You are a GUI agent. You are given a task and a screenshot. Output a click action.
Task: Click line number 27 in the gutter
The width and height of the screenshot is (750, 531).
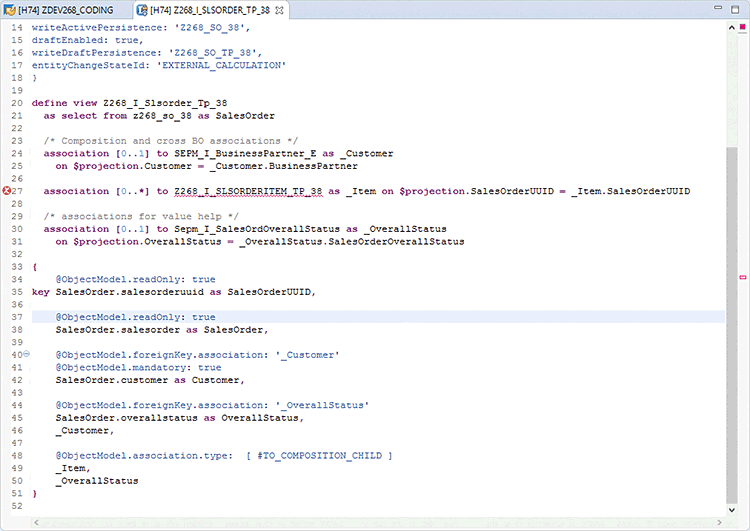pyautogui.click(x=17, y=191)
